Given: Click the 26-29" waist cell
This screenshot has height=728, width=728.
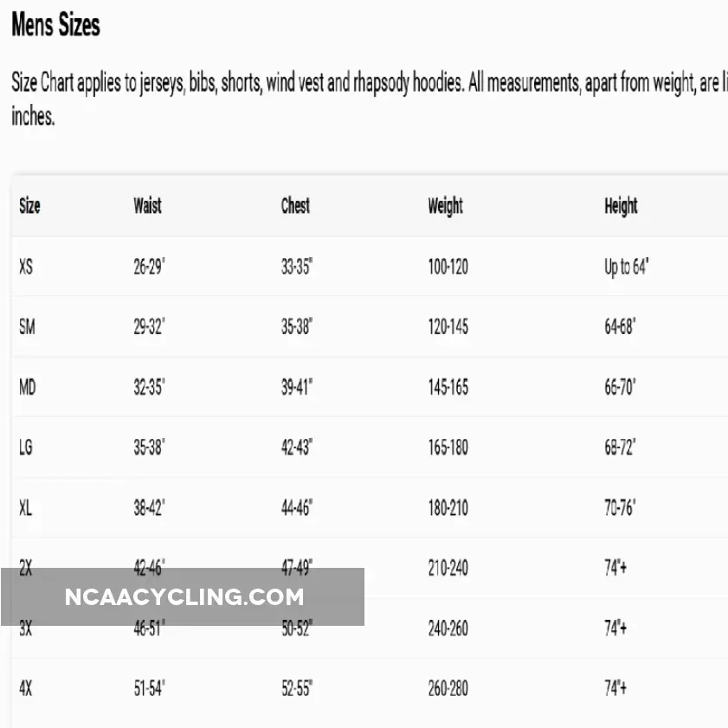Looking at the screenshot, I should 149,267.
